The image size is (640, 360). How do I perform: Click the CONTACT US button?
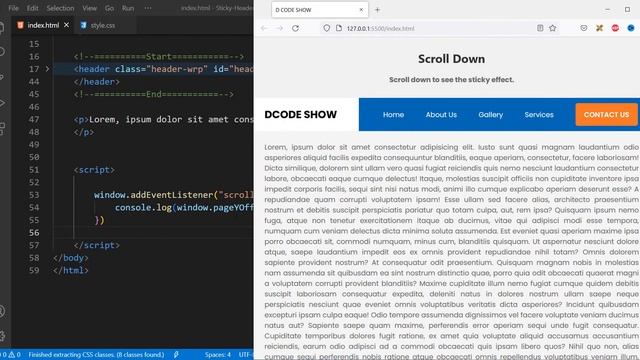click(x=606, y=115)
